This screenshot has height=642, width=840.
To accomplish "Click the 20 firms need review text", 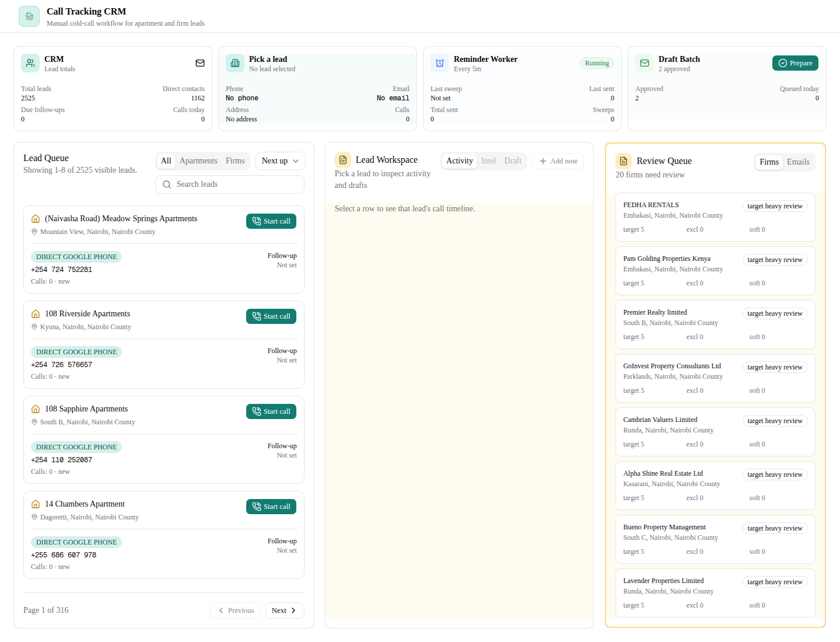I will tap(650, 175).
